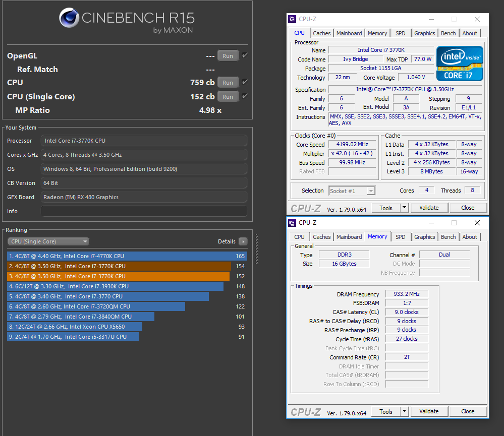Toggle the OpenGL test checkbox
Viewport: 504px width, 436px height.
[245, 55]
